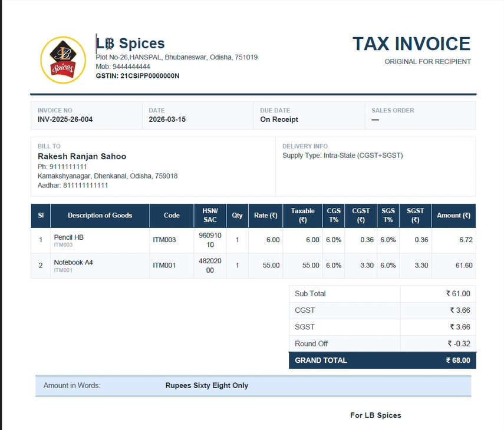
Task: Click the DATE field showing 2026-03-15
Action: click(165, 121)
